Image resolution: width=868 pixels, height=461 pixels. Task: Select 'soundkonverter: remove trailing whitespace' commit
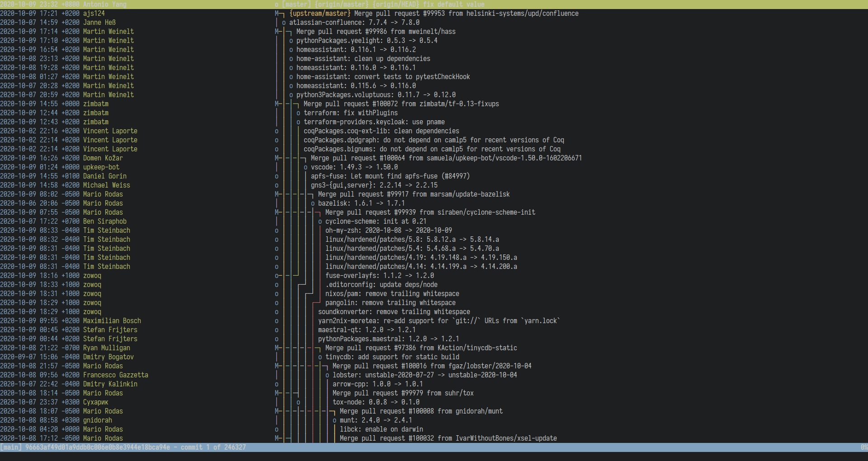434,312
